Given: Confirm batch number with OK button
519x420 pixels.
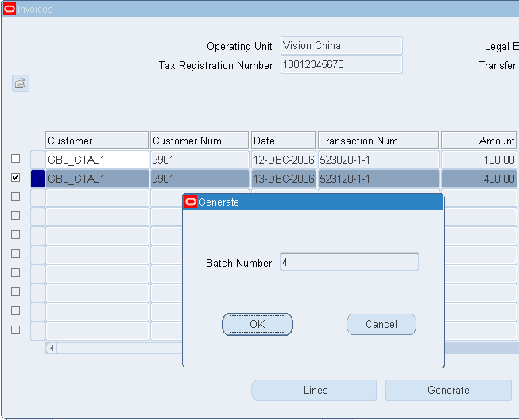Looking at the screenshot, I should (258, 324).
